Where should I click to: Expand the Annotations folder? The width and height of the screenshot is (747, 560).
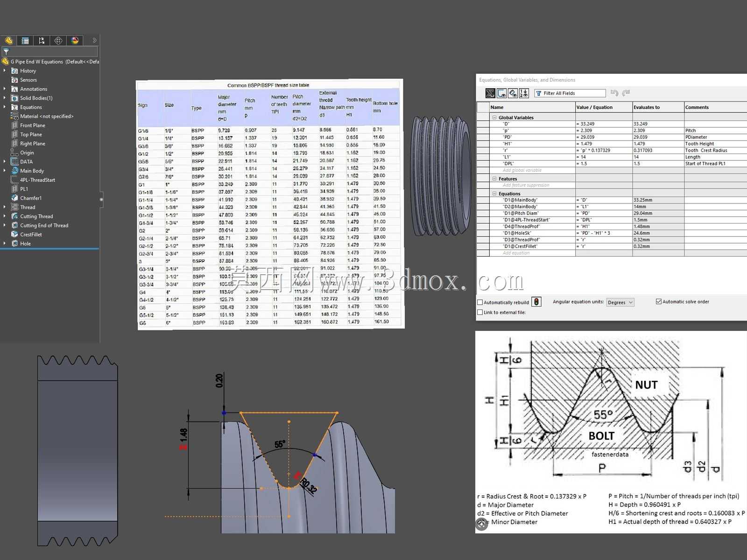click(x=5, y=89)
